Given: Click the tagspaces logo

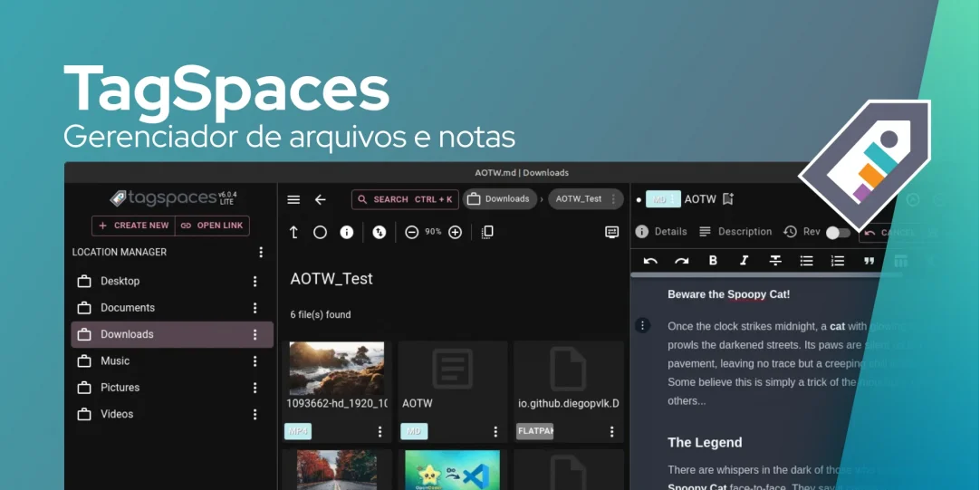Looking at the screenshot, I should pos(173,198).
